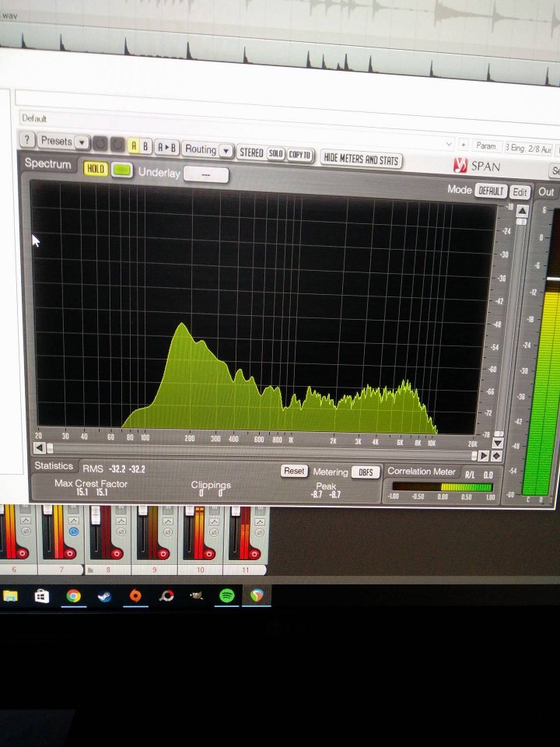Toggle the phase icon on track 11
Viewport: 560px width, 747px height.
tap(260, 532)
